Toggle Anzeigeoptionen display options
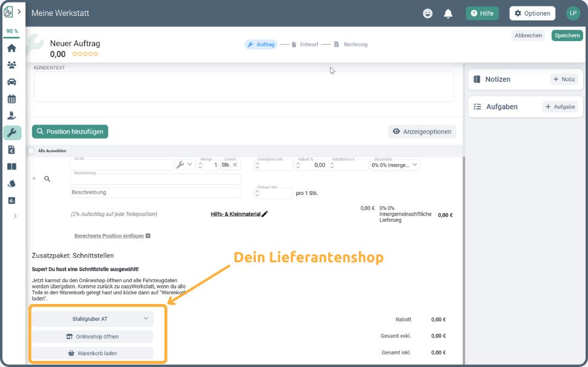The height and width of the screenshot is (367, 588). tap(422, 131)
